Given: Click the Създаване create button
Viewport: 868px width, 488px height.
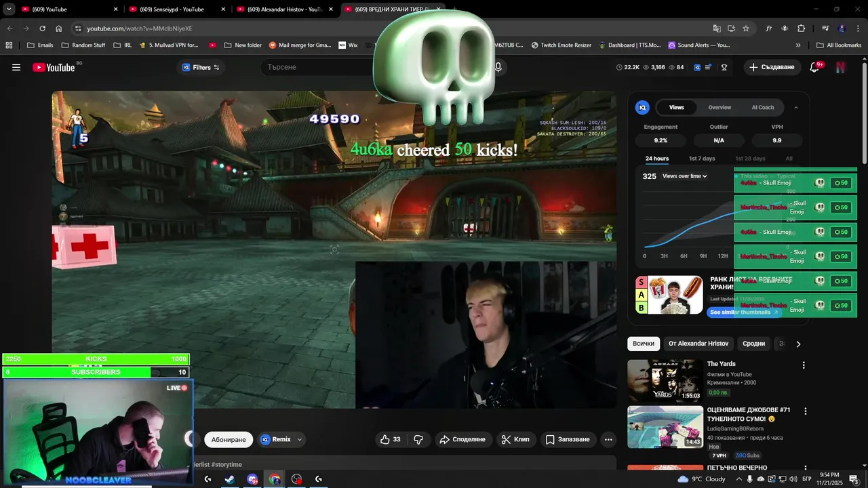Looking at the screenshot, I should [772, 67].
